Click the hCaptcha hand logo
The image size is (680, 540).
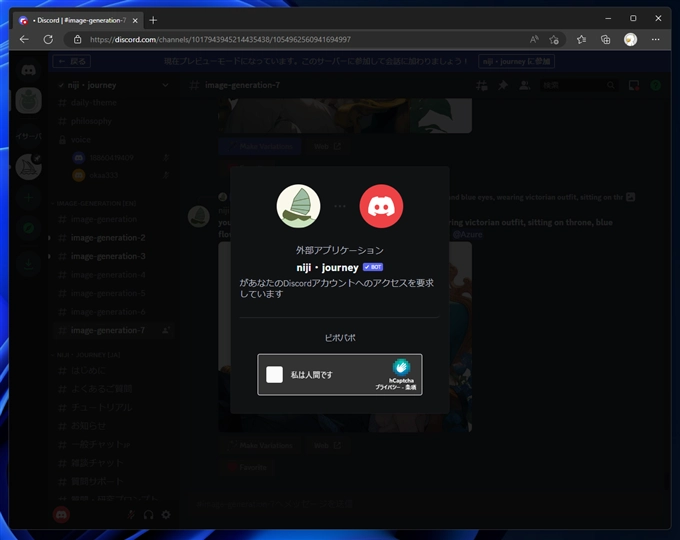point(401,367)
